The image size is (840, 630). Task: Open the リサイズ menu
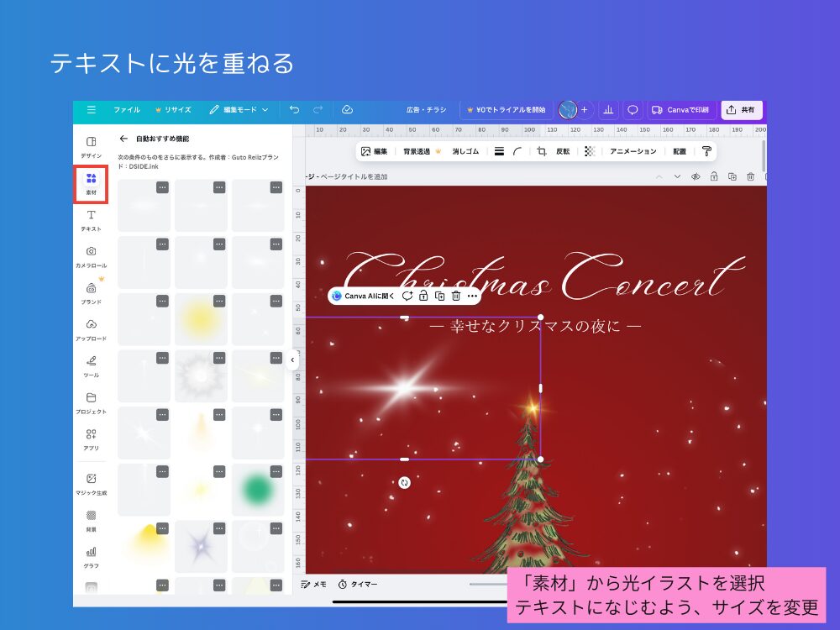179,110
